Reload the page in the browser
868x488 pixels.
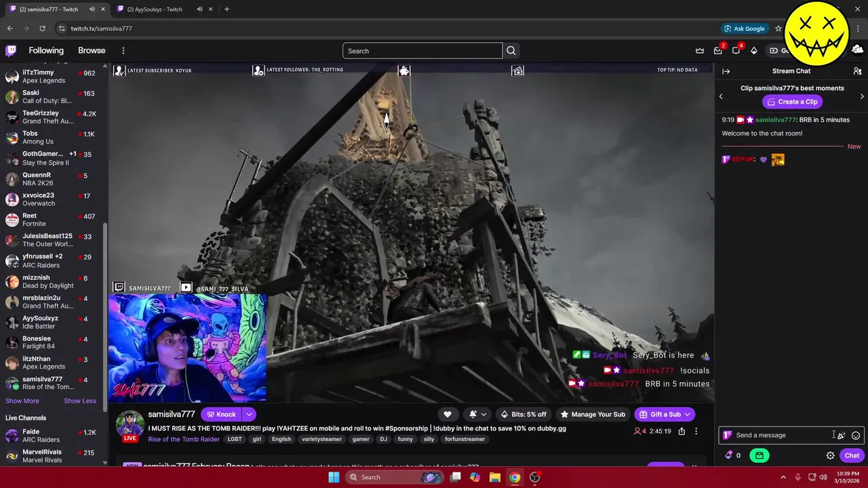pos(42,28)
